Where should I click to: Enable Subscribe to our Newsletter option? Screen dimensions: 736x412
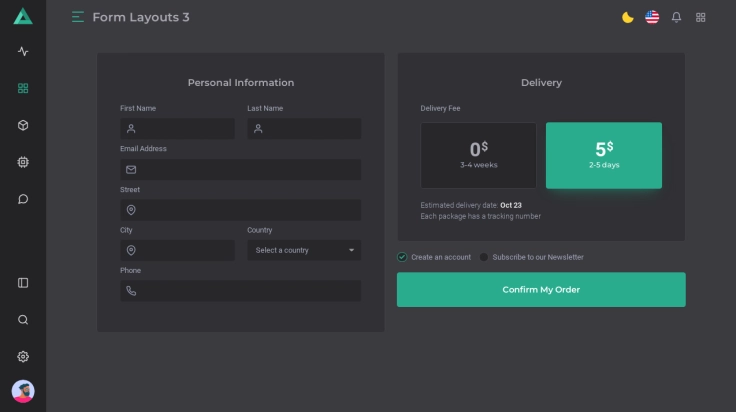click(x=484, y=257)
